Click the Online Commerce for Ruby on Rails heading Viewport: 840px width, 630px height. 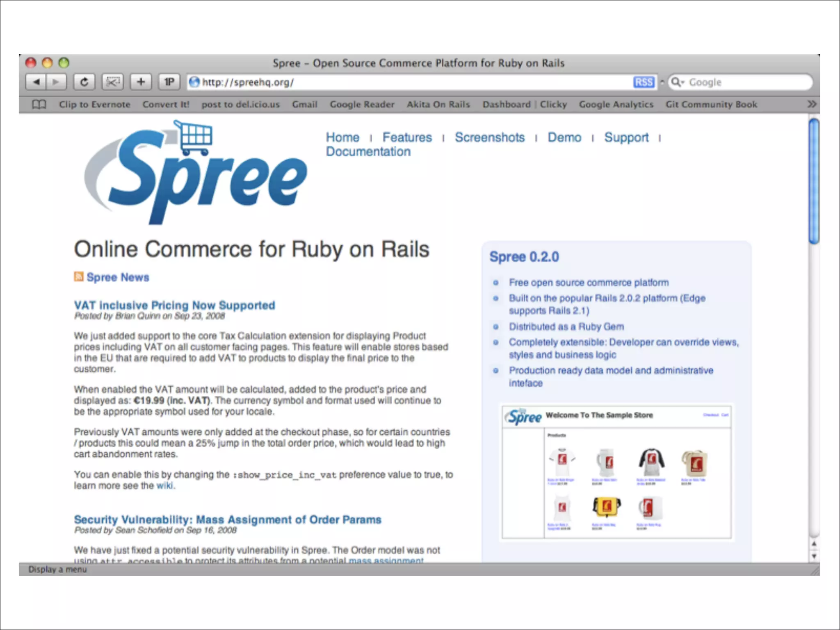[251, 249]
